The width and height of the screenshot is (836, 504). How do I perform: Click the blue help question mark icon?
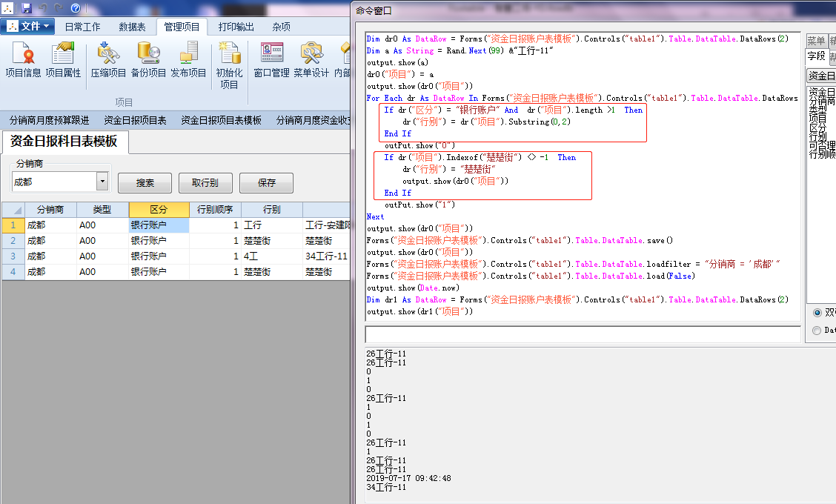tap(76, 8)
